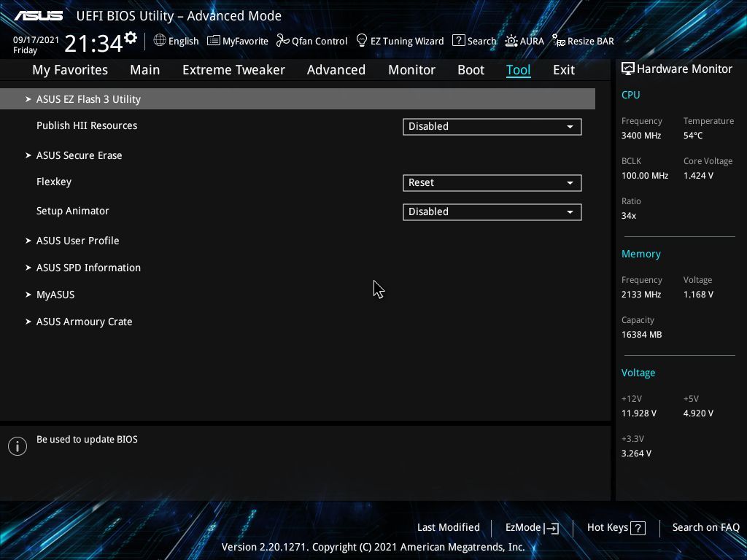
Task: Click Memory Frequency 2133 MHz value
Action: (640, 295)
